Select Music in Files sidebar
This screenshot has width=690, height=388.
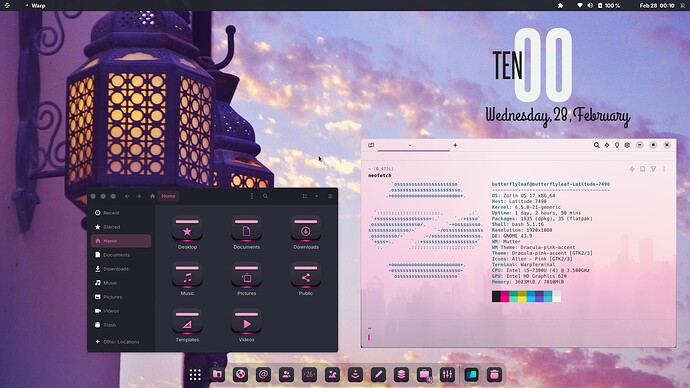point(121,283)
